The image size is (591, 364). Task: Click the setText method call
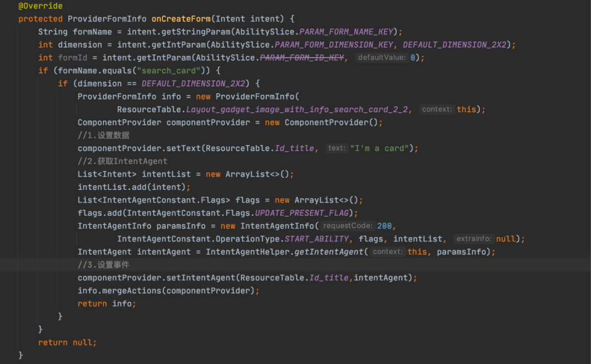point(183,148)
